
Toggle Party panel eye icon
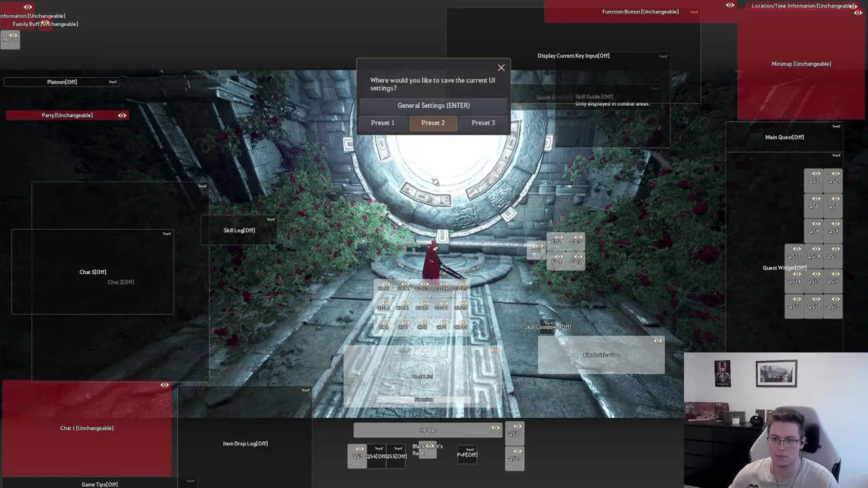tap(122, 115)
